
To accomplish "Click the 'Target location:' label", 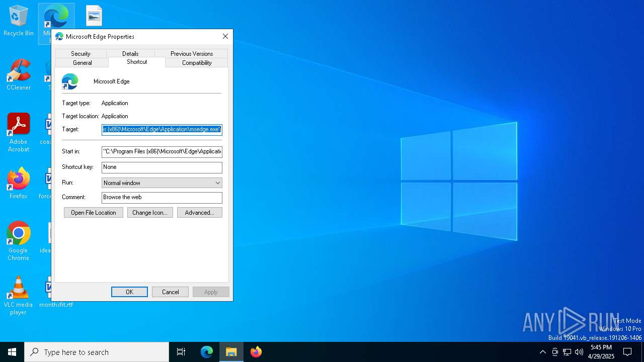I will [x=80, y=116].
